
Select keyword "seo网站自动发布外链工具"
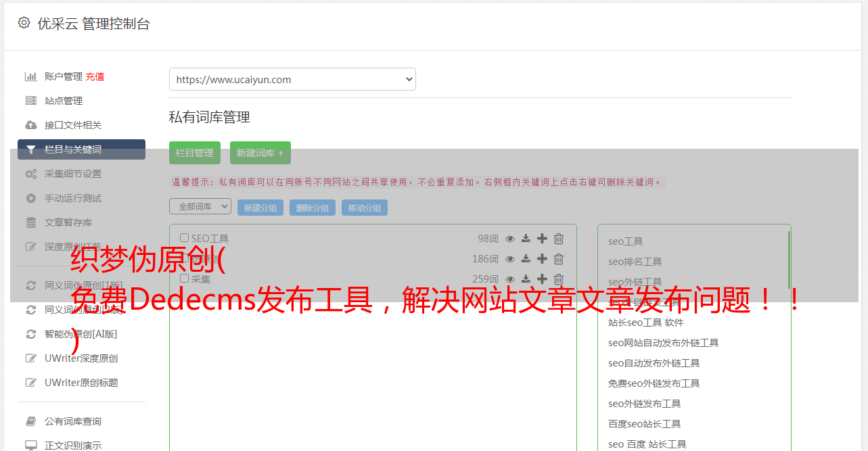[x=664, y=343]
